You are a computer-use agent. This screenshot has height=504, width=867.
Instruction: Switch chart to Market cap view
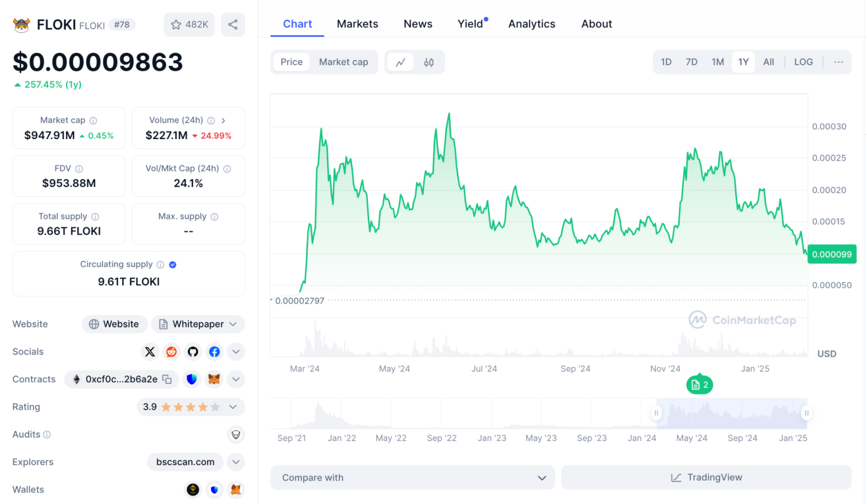(343, 62)
